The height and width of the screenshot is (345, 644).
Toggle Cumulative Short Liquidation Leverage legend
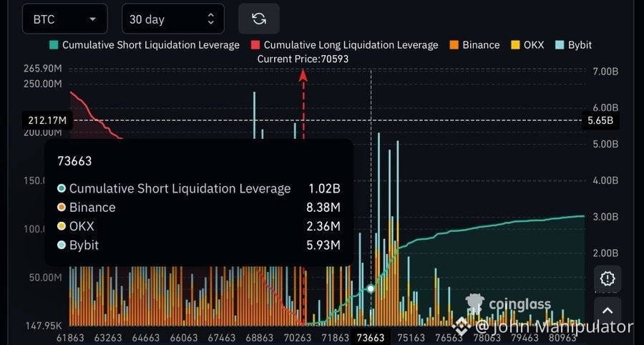pos(144,45)
